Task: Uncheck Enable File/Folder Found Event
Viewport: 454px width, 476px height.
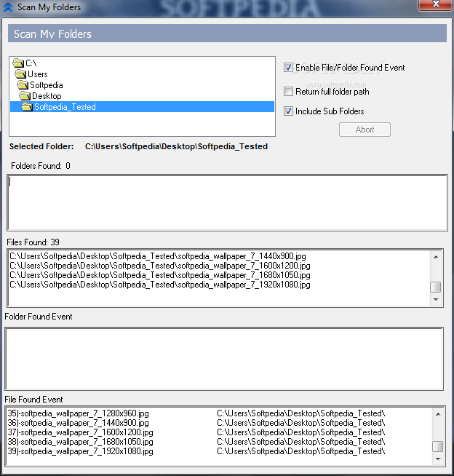Action: coord(288,68)
